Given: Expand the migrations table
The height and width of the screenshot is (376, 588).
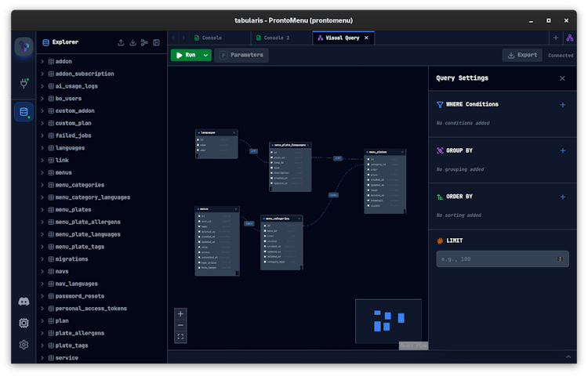Looking at the screenshot, I should point(42,259).
